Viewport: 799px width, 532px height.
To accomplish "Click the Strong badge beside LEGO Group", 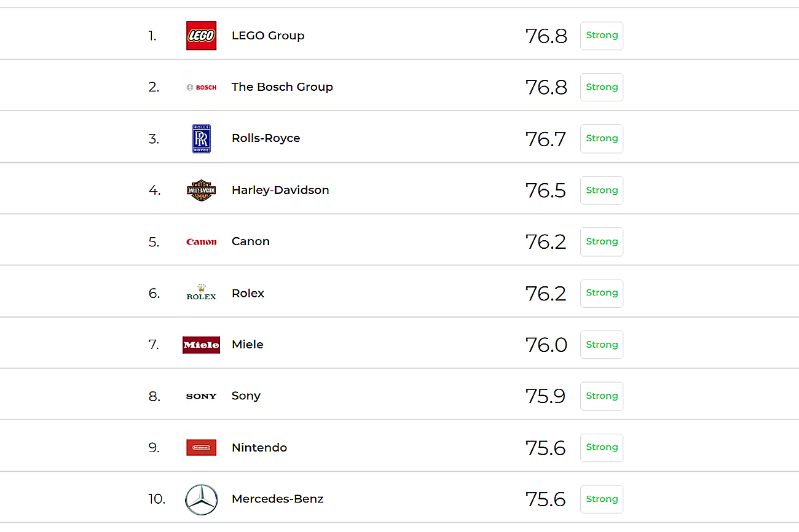I will click(x=602, y=36).
